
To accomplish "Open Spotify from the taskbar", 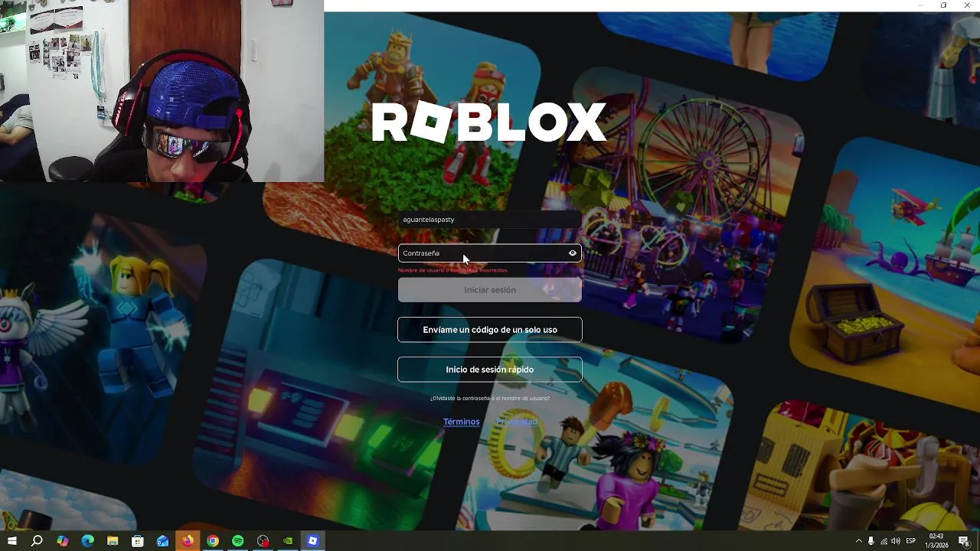I will [238, 541].
